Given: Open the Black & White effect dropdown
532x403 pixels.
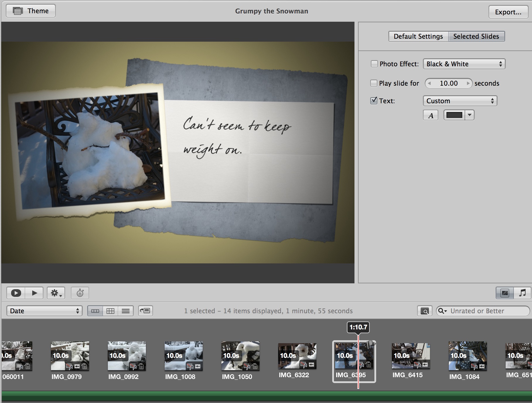Looking at the screenshot, I should pos(464,64).
